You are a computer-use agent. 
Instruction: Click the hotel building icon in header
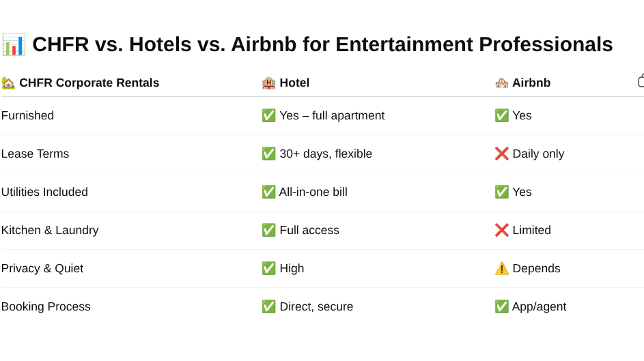coord(268,83)
